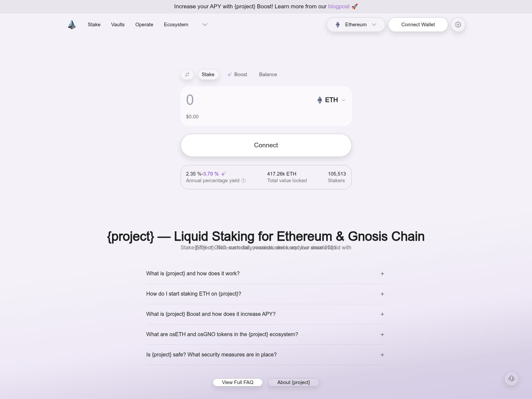Image resolution: width=532 pixels, height=399 pixels.
Task: Open the blogpost link in the banner
Action: pyautogui.click(x=338, y=6)
